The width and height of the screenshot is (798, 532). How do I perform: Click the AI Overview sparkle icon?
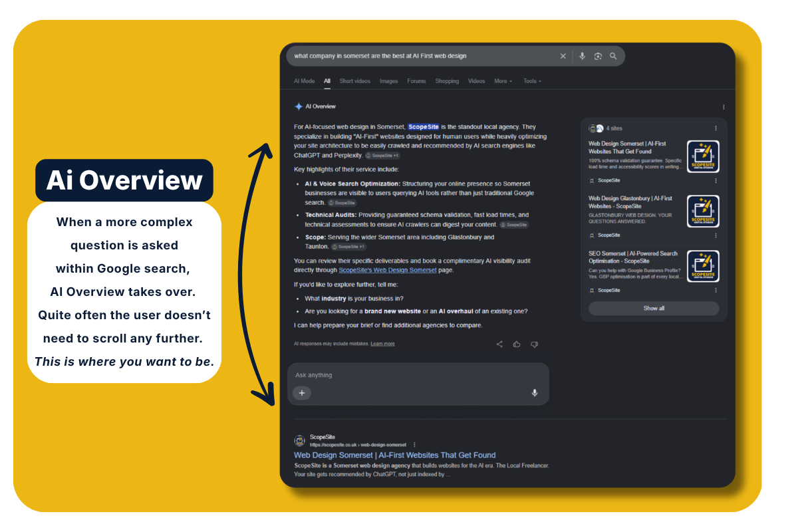coord(299,106)
